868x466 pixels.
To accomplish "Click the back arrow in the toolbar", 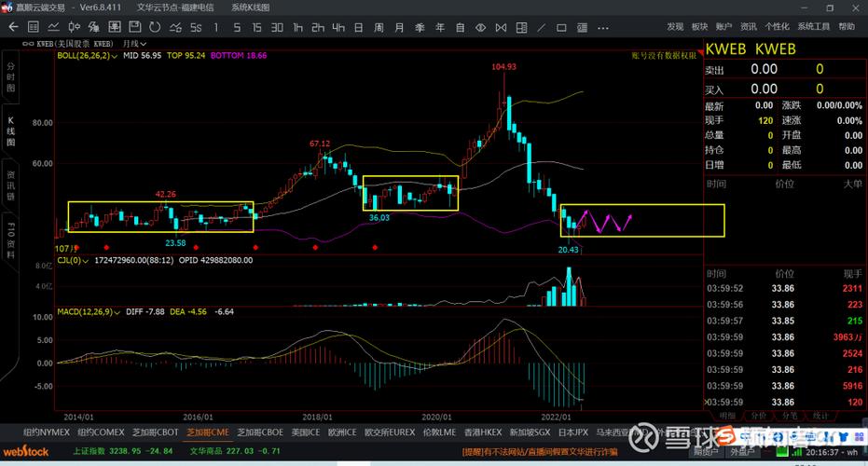I will pyautogui.click(x=12, y=27).
